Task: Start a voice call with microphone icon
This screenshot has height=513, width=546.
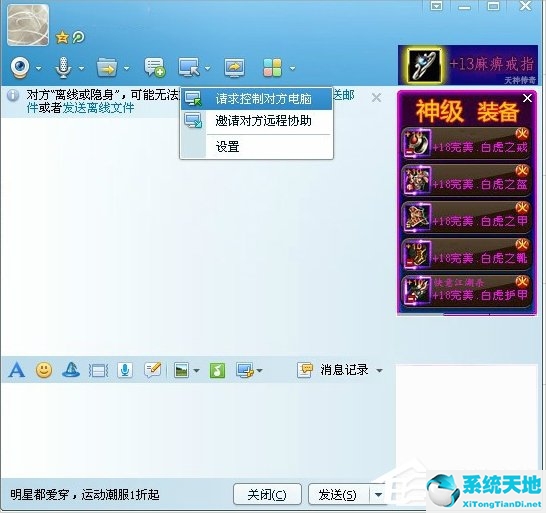Action: (x=63, y=68)
